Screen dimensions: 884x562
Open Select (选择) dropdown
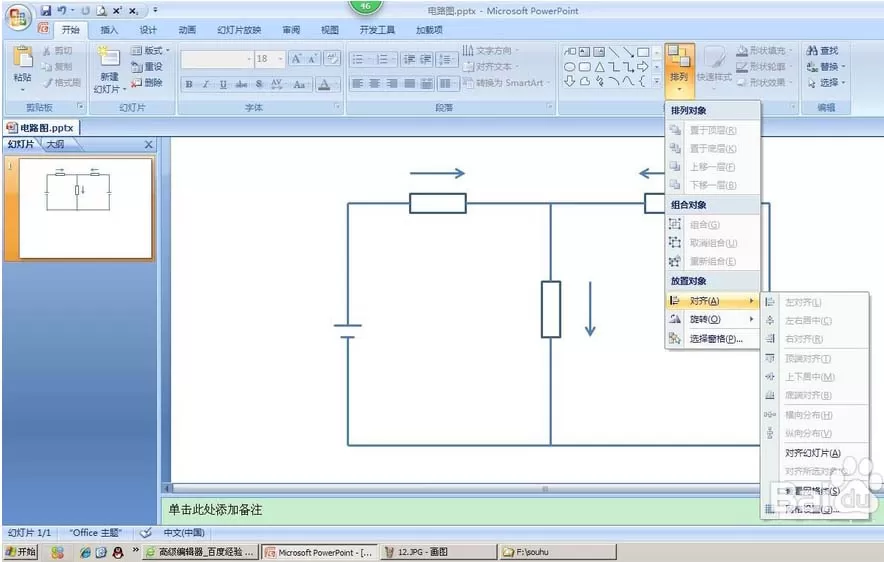tap(826, 83)
